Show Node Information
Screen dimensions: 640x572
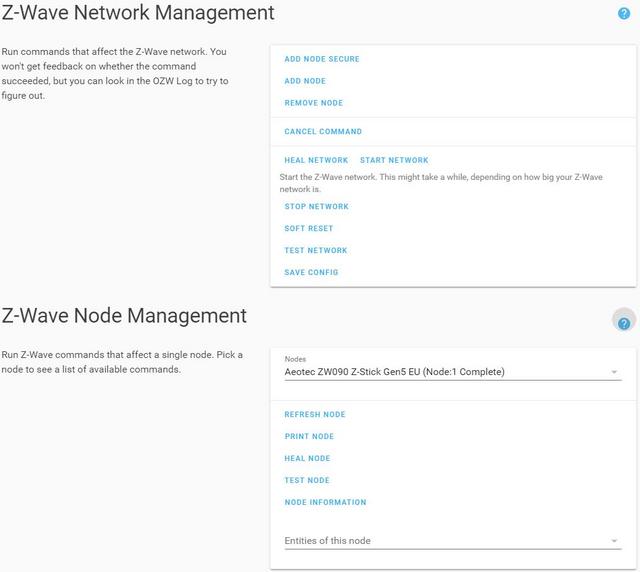point(325,503)
